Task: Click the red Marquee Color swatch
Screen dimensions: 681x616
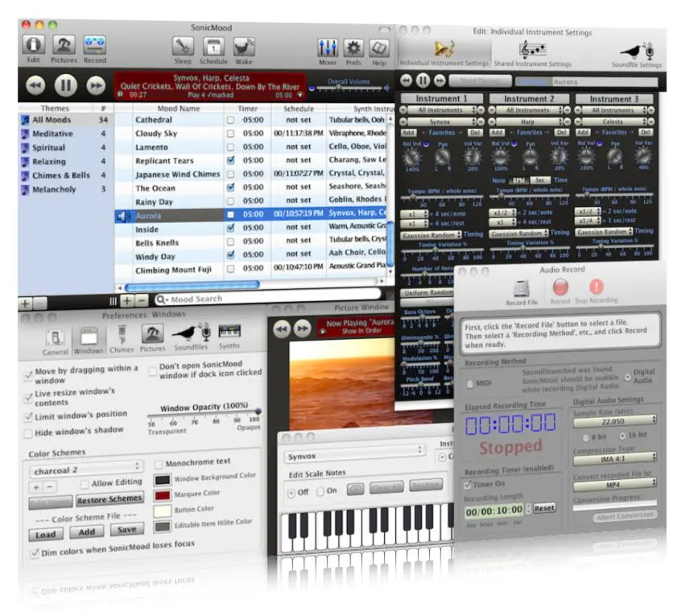Action: pyautogui.click(x=163, y=495)
